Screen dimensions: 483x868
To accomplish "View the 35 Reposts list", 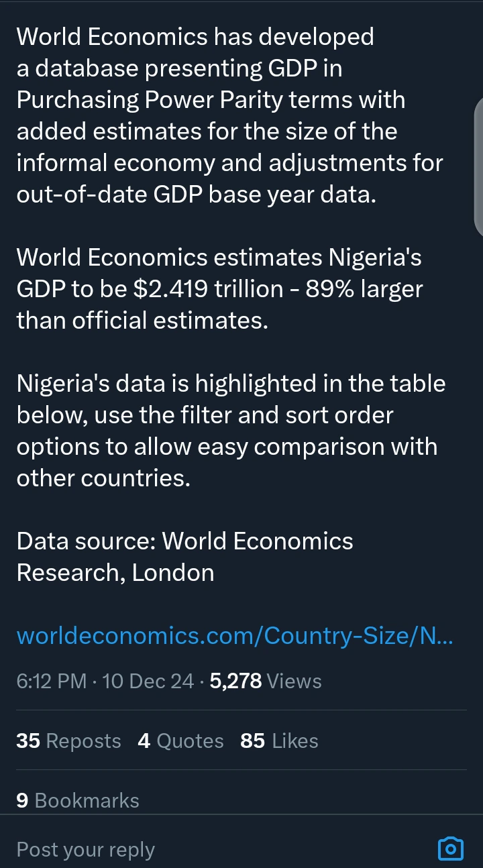I will tap(68, 741).
